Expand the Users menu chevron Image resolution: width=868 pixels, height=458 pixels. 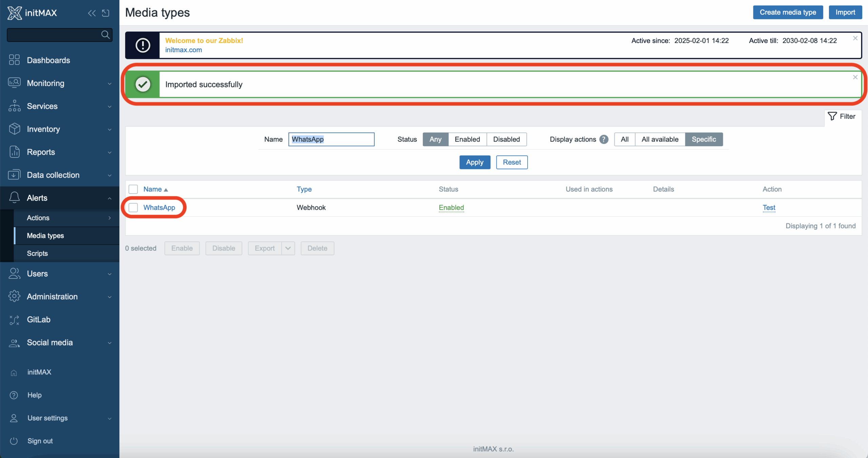point(110,274)
